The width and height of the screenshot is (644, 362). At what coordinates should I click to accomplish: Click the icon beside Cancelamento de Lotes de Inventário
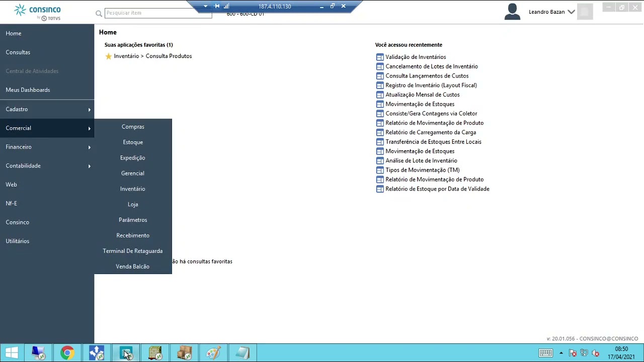click(x=380, y=66)
